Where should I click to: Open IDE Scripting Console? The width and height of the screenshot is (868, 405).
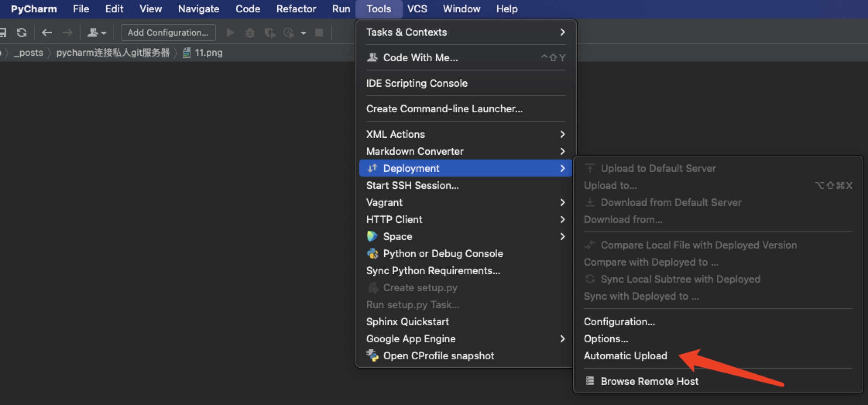point(466,83)
